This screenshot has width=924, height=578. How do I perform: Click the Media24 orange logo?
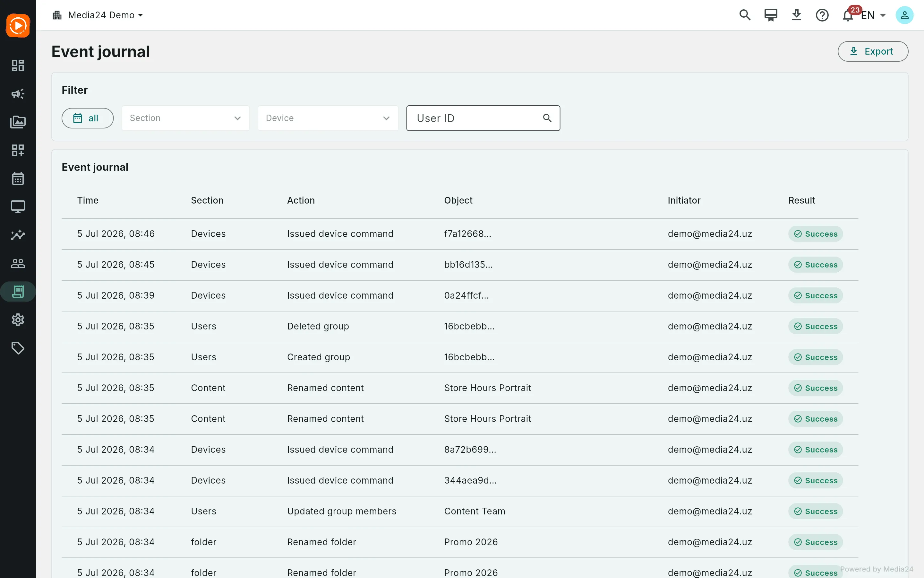pos(18,26)
